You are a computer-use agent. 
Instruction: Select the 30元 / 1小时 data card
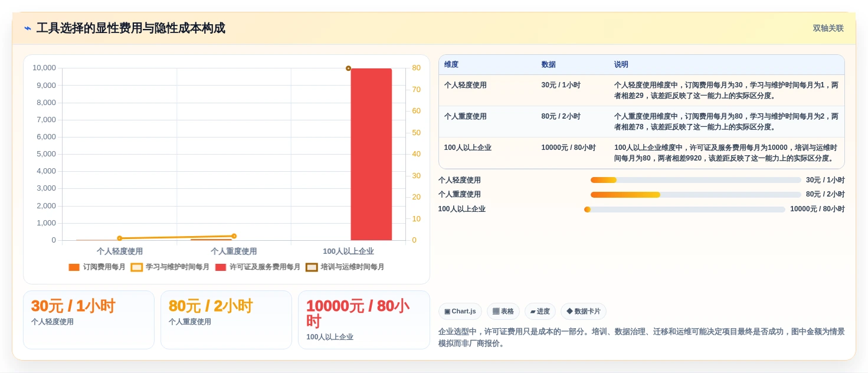(89, 319)
